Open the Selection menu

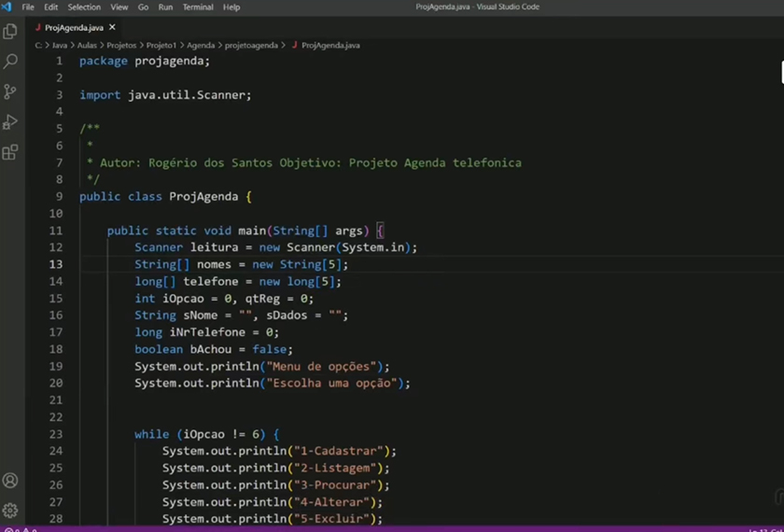84,7
